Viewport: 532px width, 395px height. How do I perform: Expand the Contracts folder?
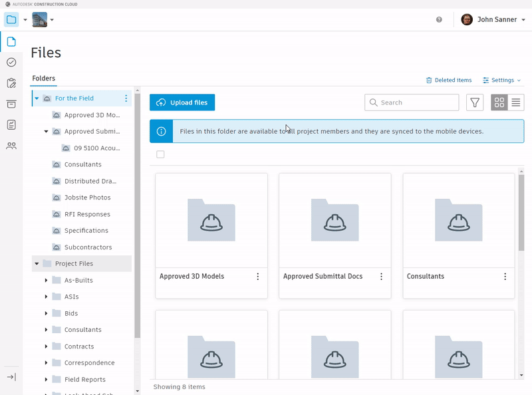[x=46, y=346]
